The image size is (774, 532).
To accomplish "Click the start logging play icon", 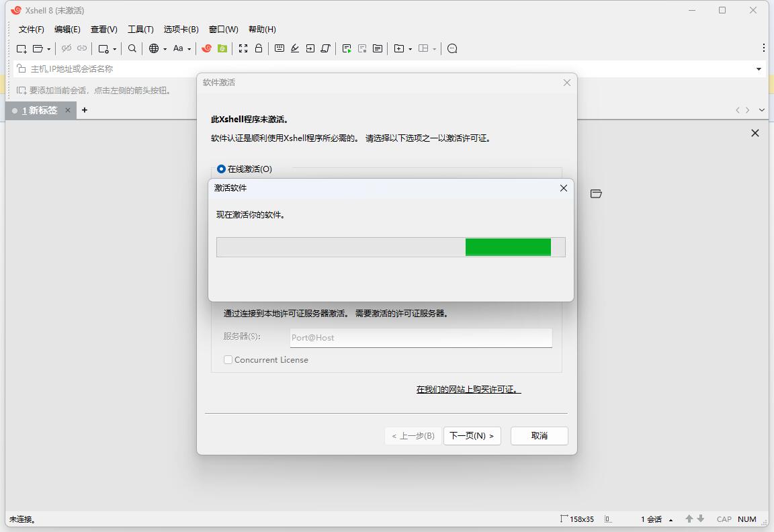I will (347, 48).
